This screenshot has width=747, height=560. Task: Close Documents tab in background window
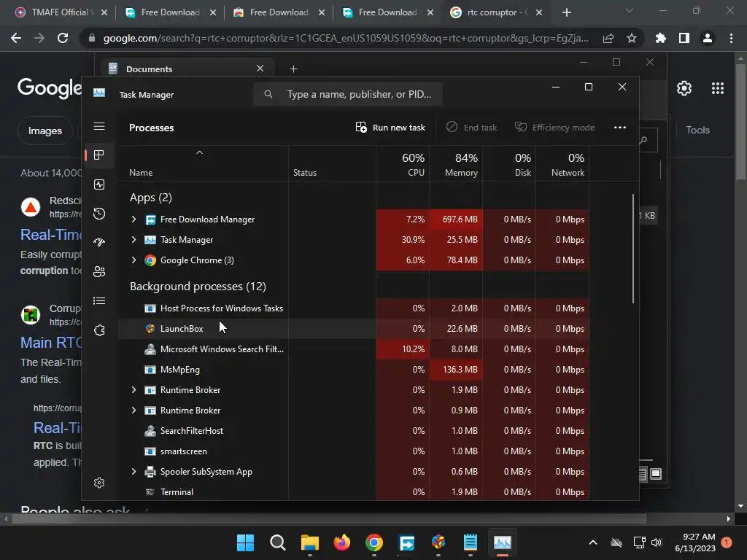260,68
